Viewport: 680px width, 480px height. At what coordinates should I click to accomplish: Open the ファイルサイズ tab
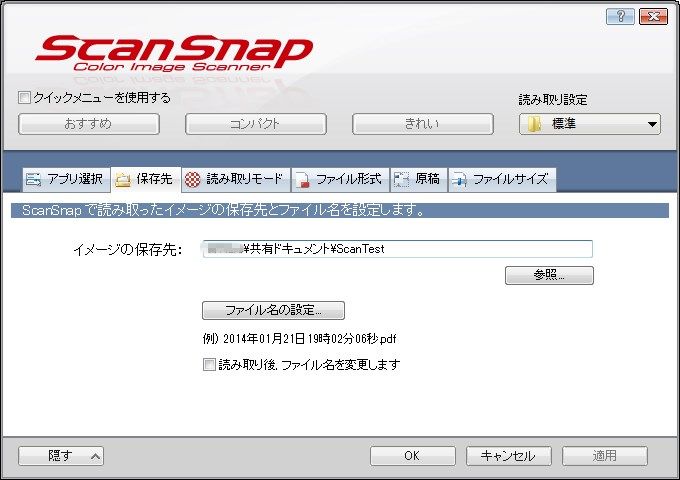[502, 179]
